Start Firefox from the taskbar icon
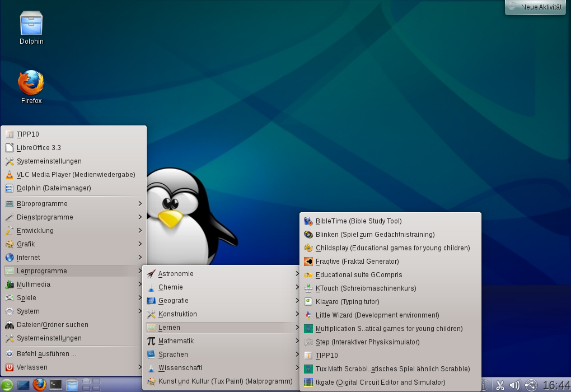The height and width of the screenshot is (392, 571). click(x=39, y=385)
